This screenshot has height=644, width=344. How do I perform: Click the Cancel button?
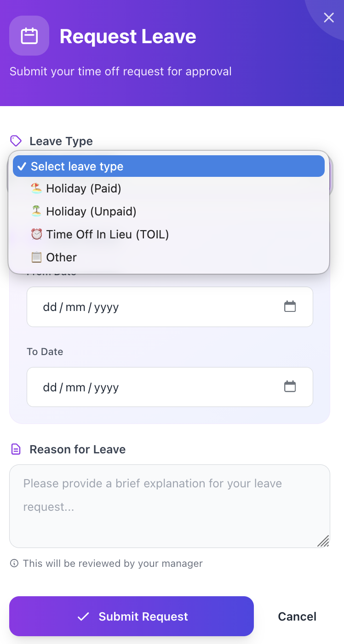pyautogui.click(x=297, y=616)
